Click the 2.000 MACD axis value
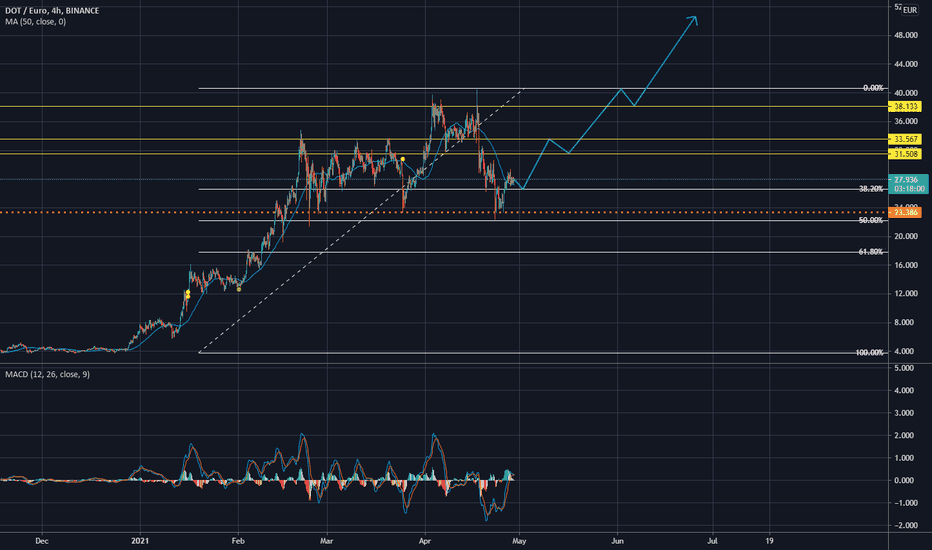The height and width of the screenshot is (550, 932). click(x=904, y=436)
